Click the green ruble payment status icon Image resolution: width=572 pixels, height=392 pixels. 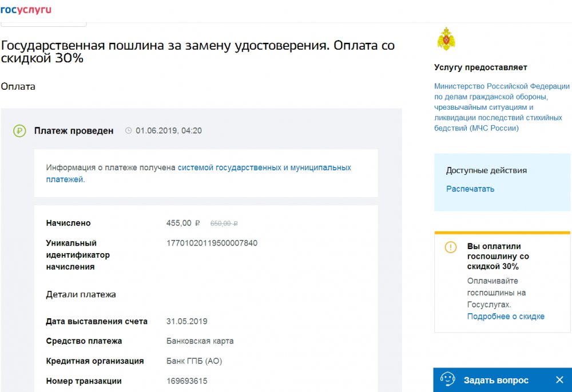click(20, 131)
